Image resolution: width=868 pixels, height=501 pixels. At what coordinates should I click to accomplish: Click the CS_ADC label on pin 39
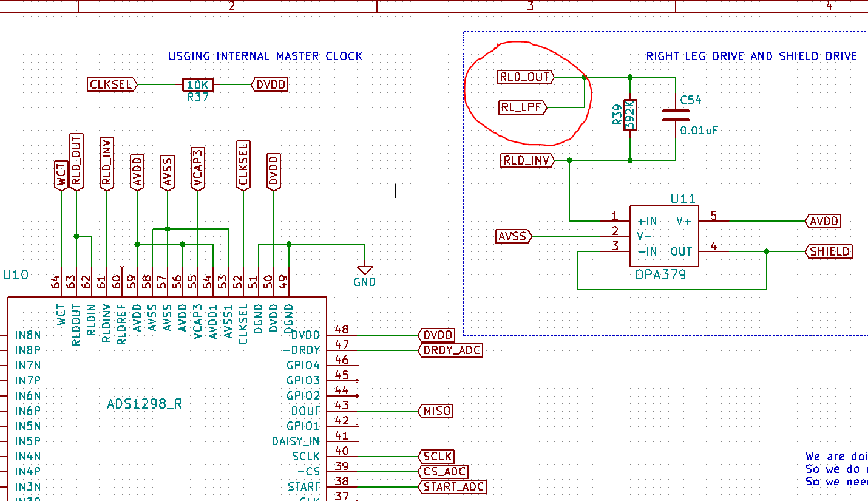point(443,471)
